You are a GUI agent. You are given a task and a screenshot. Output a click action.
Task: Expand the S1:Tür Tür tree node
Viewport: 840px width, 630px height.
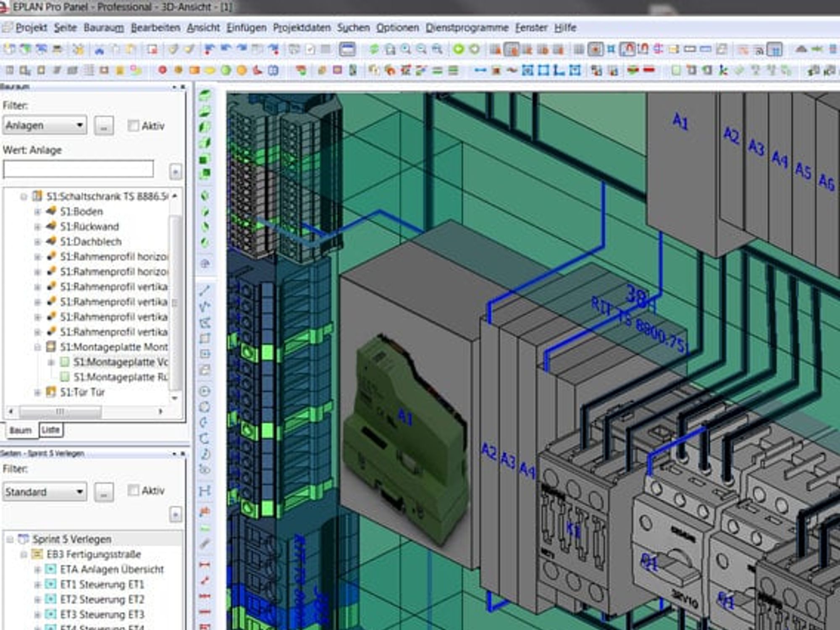(37, 392)
